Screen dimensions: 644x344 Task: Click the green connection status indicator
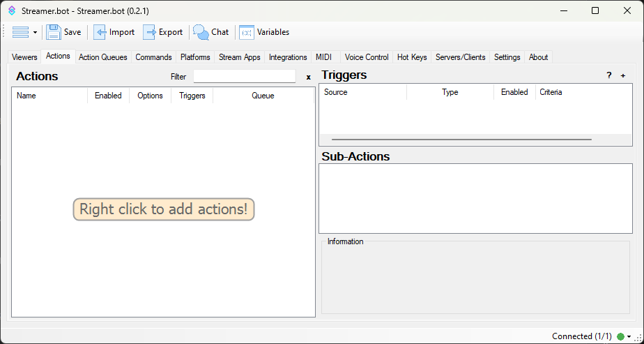620,336
